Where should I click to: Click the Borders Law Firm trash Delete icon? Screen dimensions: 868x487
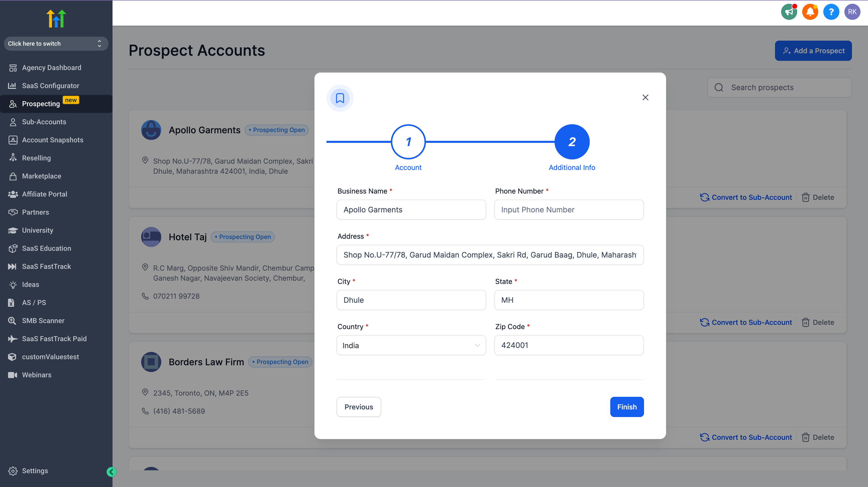[805, 437]
